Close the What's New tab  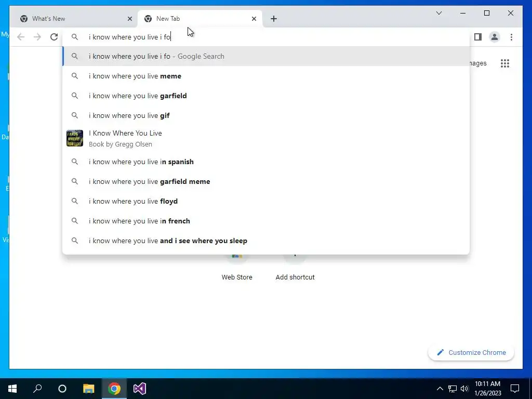(129, 19)
